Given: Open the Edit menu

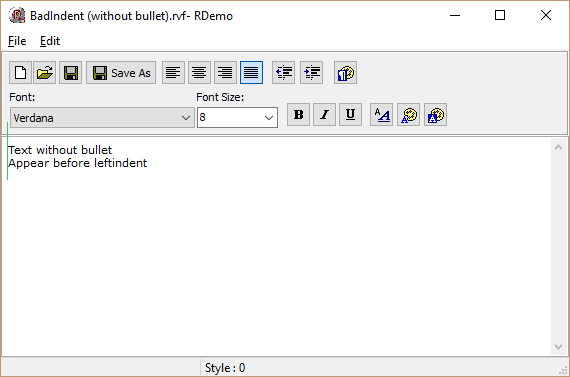Looking at the screenshot, I should click(x=50, y=41).
